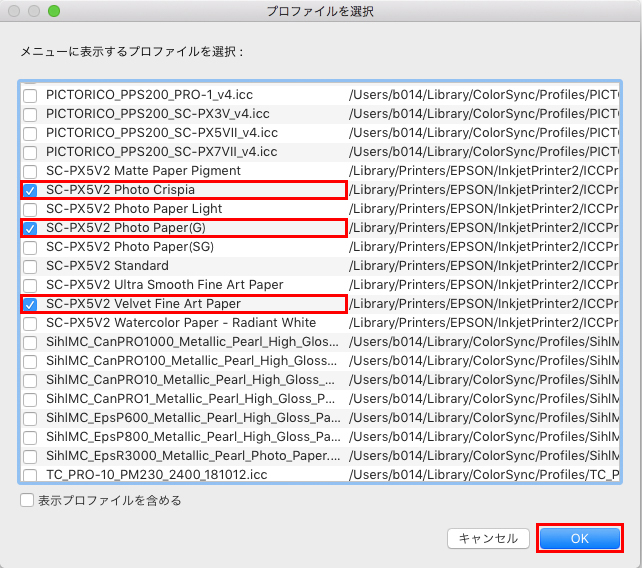Check the PICTORICO_PPS200_PRO-1_v4.icc profile checkbox
Screen dimensions: 642x569
click(30, 96)
